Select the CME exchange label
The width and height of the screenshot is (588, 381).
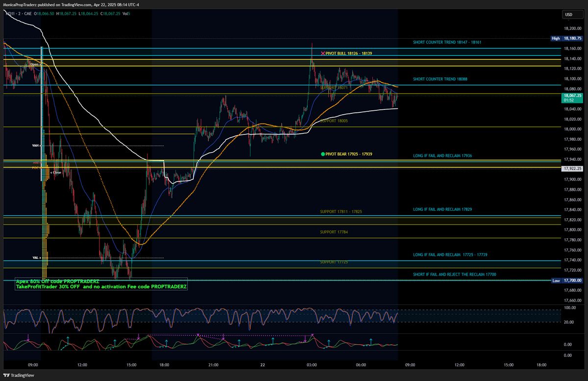28,15
